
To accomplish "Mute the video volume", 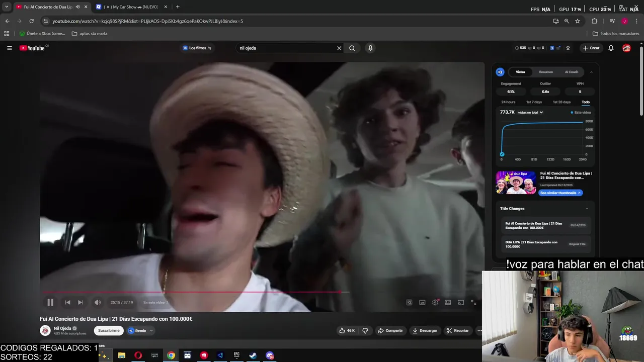I will click(x=98, y=302).
